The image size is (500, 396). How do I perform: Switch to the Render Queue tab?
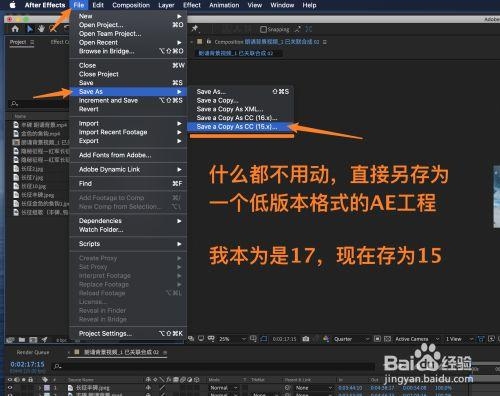click(33, 352)
